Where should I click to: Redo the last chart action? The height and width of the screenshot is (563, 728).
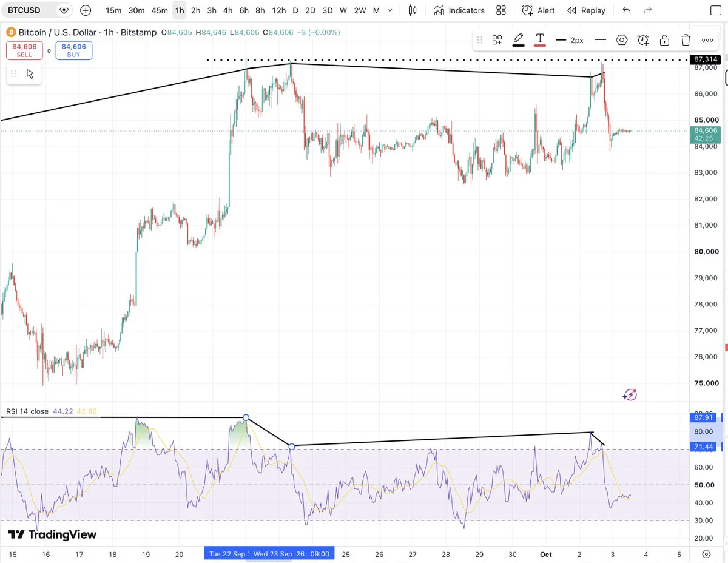pos(648,10)
